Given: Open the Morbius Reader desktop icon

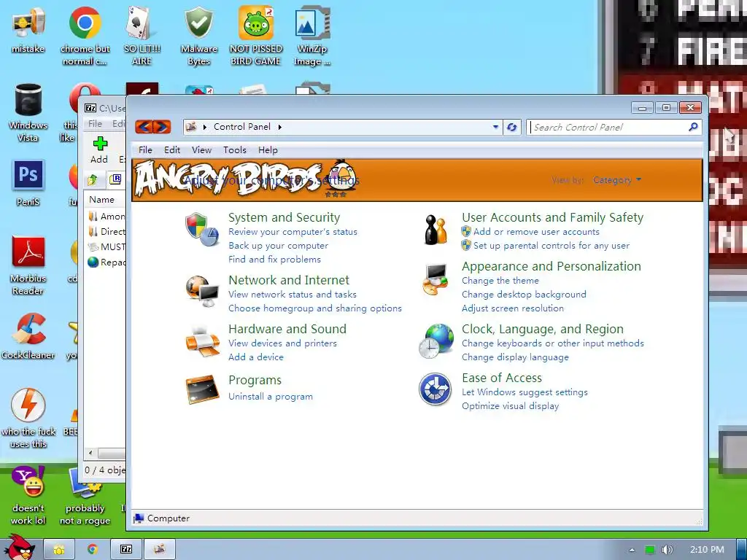Looking at the screenshot, I should 28,252.
